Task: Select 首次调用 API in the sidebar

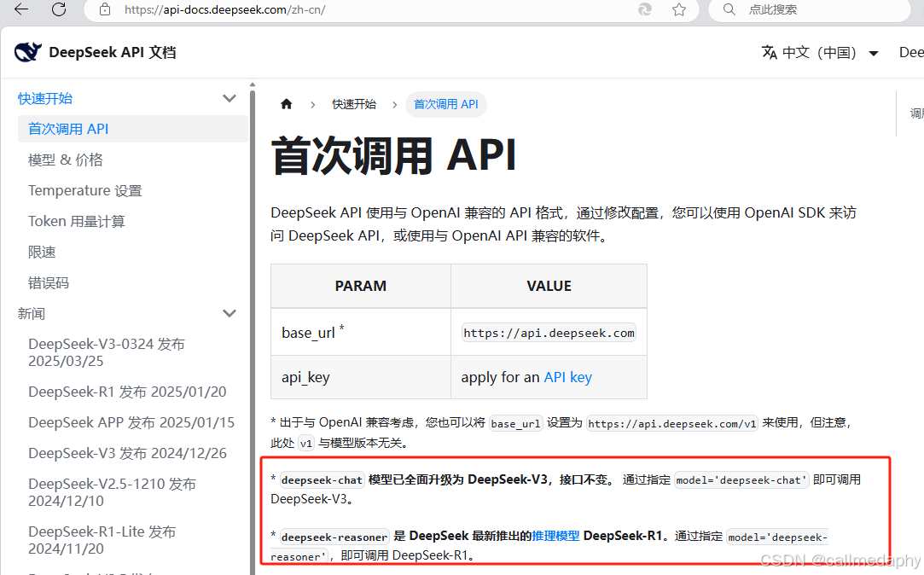Action: pos(132,129)
